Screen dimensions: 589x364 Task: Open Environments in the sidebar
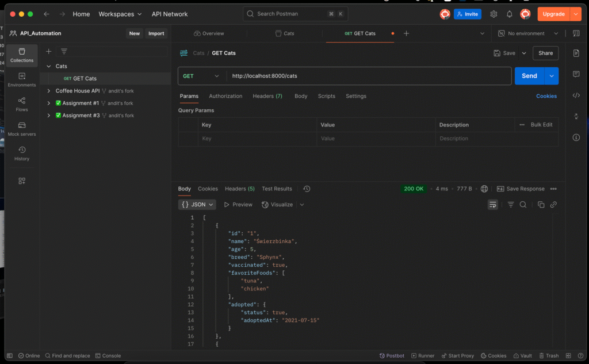point(22,80)
